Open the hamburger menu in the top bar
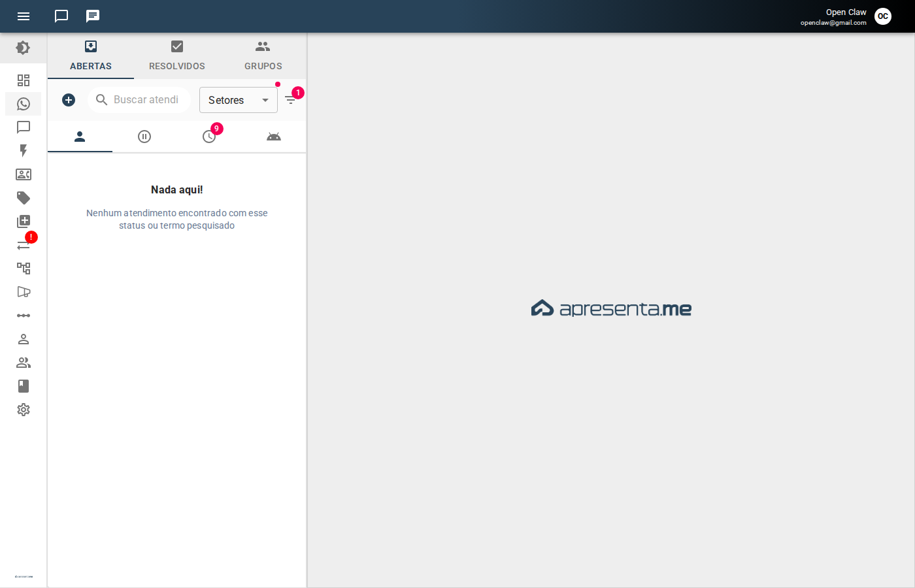The image size is (915, 588). [24, 16]
